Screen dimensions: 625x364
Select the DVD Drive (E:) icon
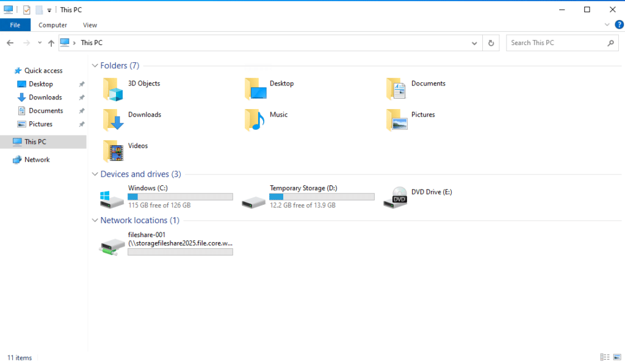coord(396,198)
